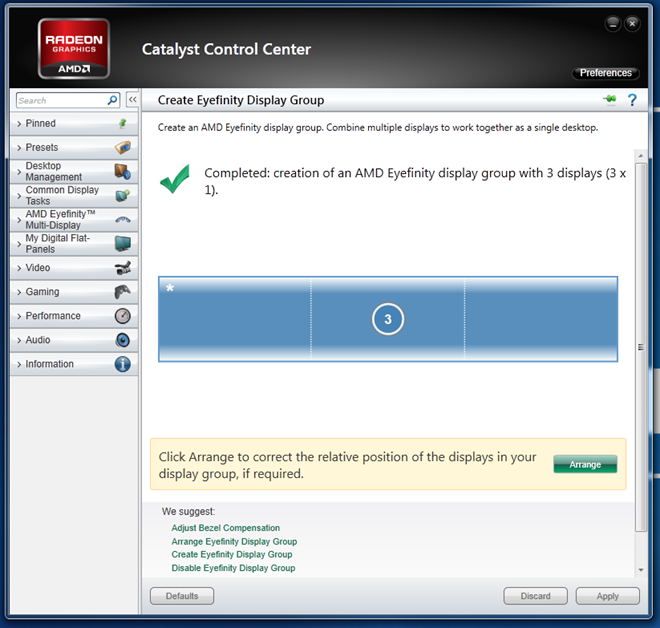The width and height of the screenshot is (660, 628).
Task: Click the green completed checkmark icon
Action: pyautogui.click(x=175, y=179)
